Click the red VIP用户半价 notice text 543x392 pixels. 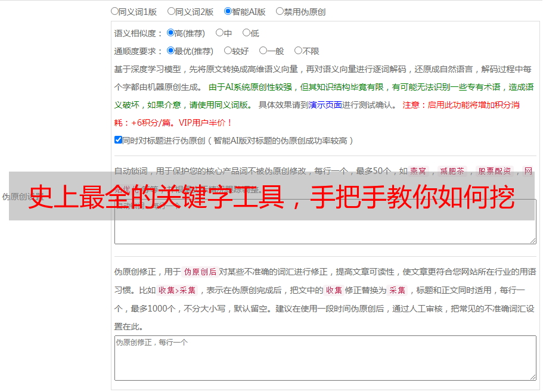point(205,123)
